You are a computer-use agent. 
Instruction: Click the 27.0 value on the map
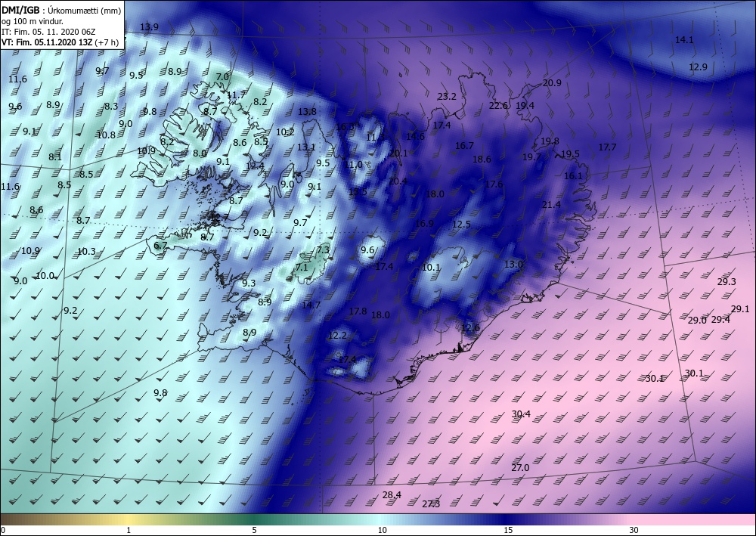(520, 467)
